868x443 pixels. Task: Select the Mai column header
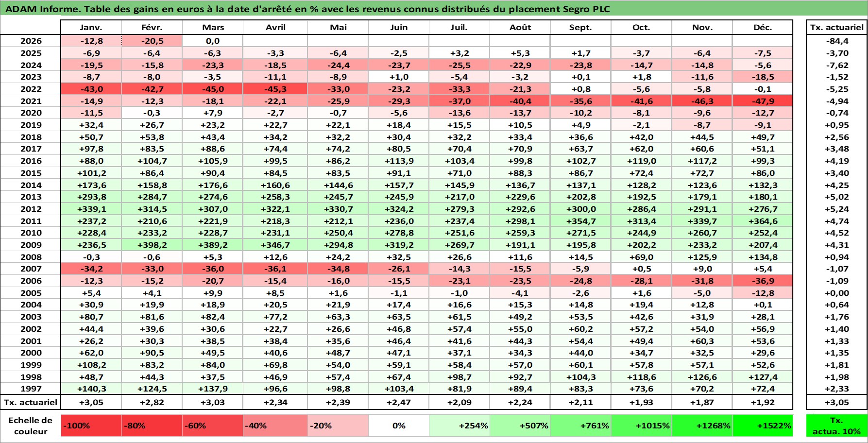338,27
